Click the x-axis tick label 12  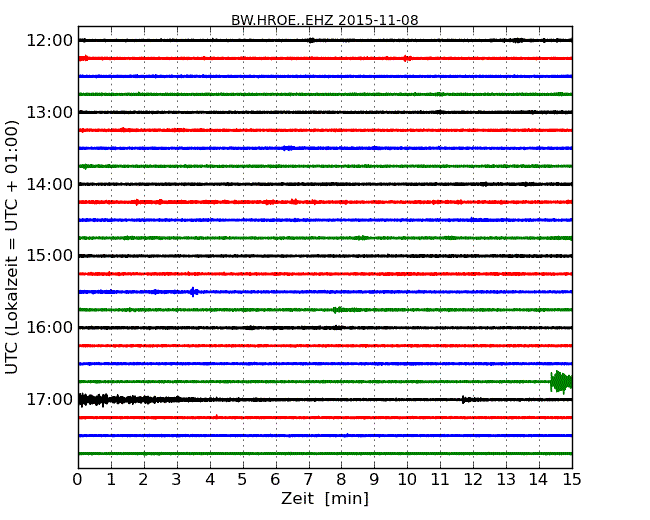pyautogui.click(x=473, y=480)
